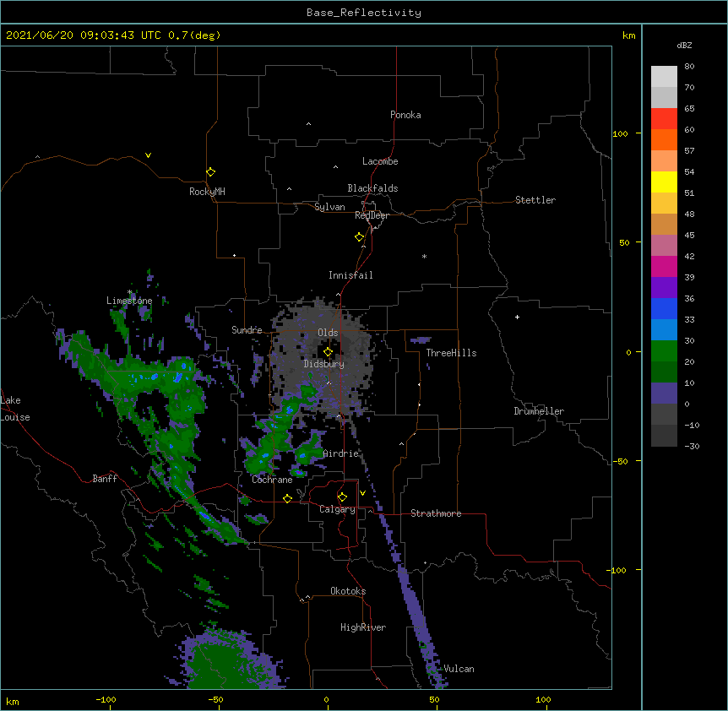This screenshot has height=711, width=728.
Task: Click the Didsbury town label
Action: point(324,364)
